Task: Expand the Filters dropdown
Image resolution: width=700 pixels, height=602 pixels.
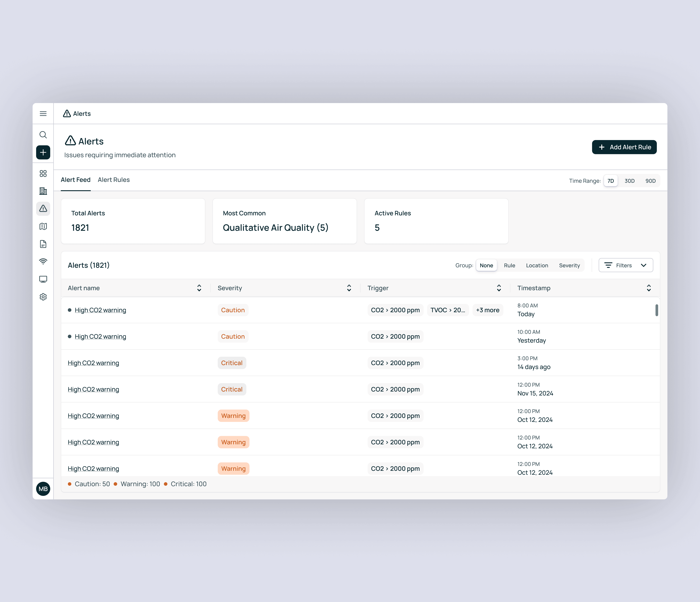Action: [626, 265]
